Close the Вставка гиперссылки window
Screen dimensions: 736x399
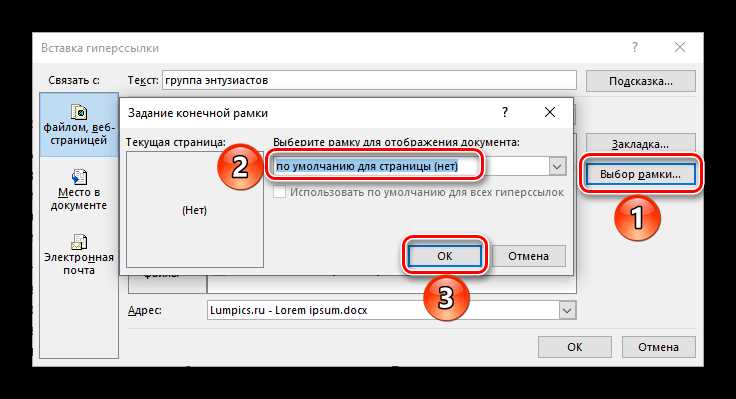point(680,47)
